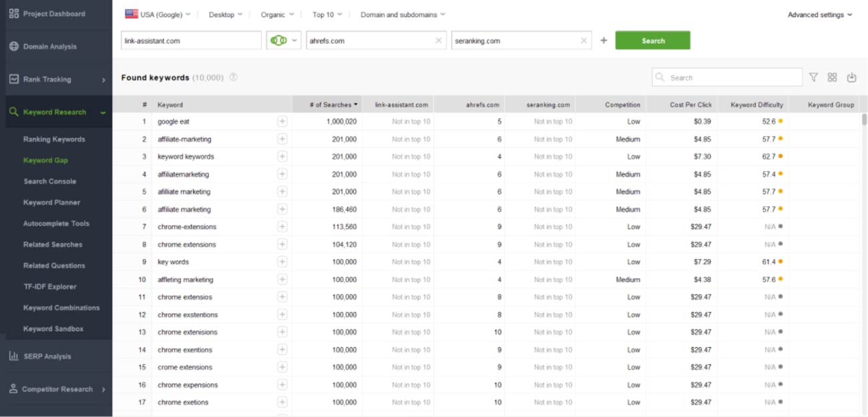Open Ranking Keywords in sidebar
868x417 pixels.
[x=54, y=139]
